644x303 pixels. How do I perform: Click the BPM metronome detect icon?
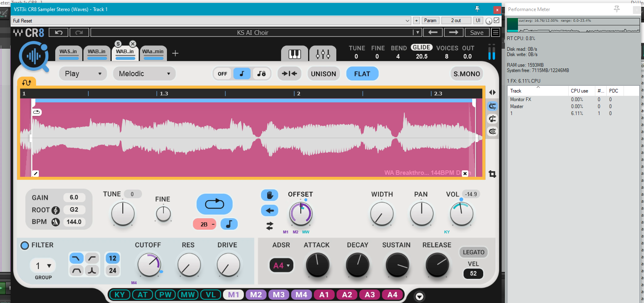point(56,222)
